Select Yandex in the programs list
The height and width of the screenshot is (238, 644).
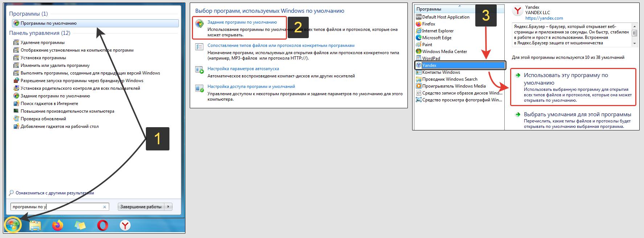[x=460, y=65]
